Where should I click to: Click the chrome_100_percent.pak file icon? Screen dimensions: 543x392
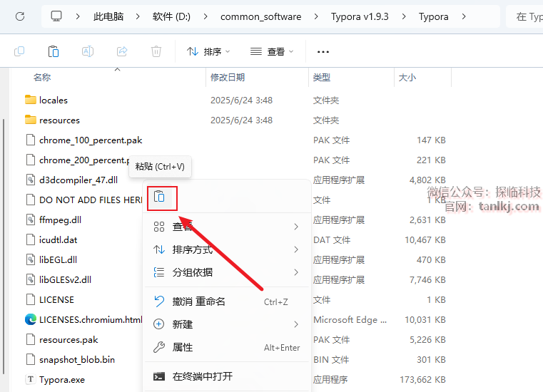pyautogui.click(x=31, y=140)
